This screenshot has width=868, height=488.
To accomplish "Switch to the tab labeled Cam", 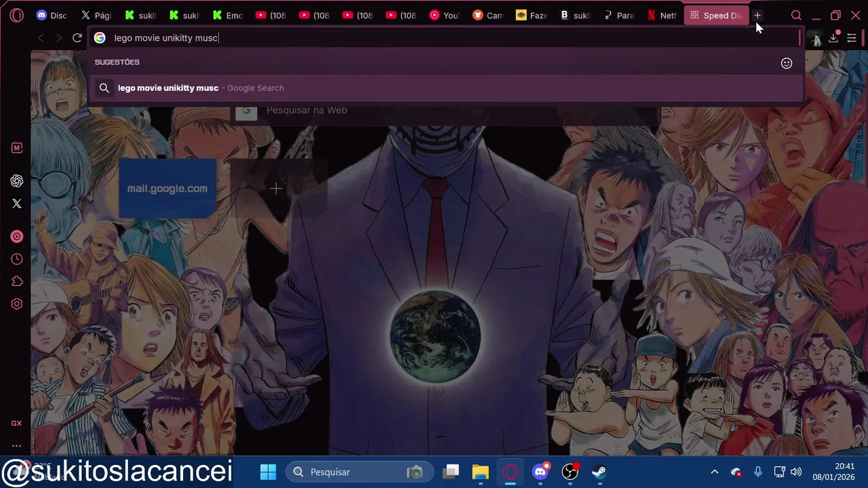I will pos(488,15).
